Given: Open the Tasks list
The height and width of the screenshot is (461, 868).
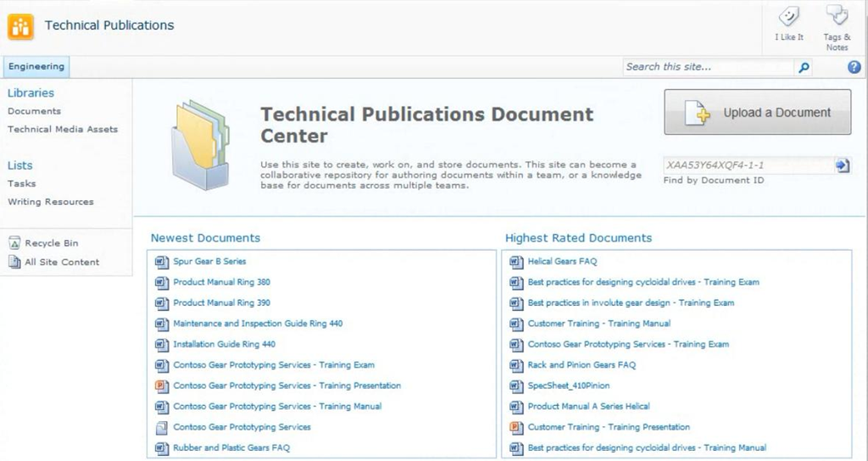Looking at the screenshot, I should tap(21, 183).
